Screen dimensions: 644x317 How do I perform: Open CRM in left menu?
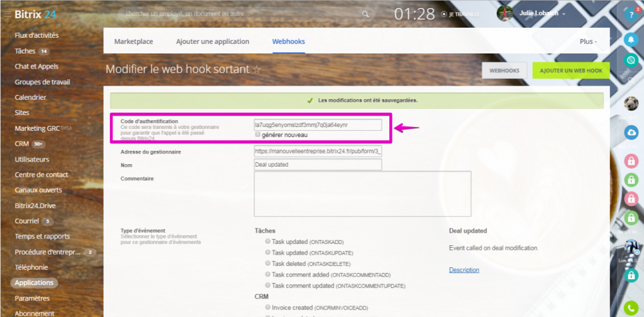tap(22, 145)
